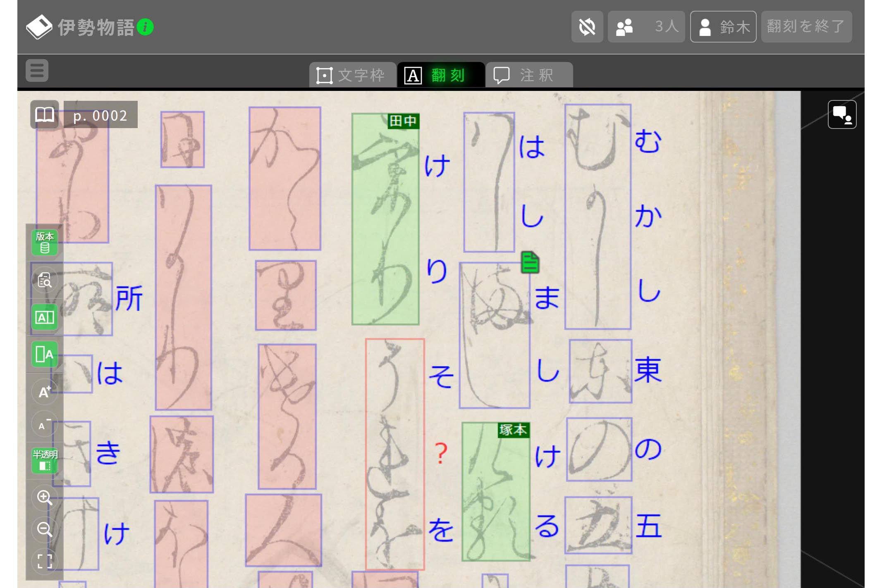Open the page book icon
This screenshot has height=588, width=882.
[x=44, y=114]
